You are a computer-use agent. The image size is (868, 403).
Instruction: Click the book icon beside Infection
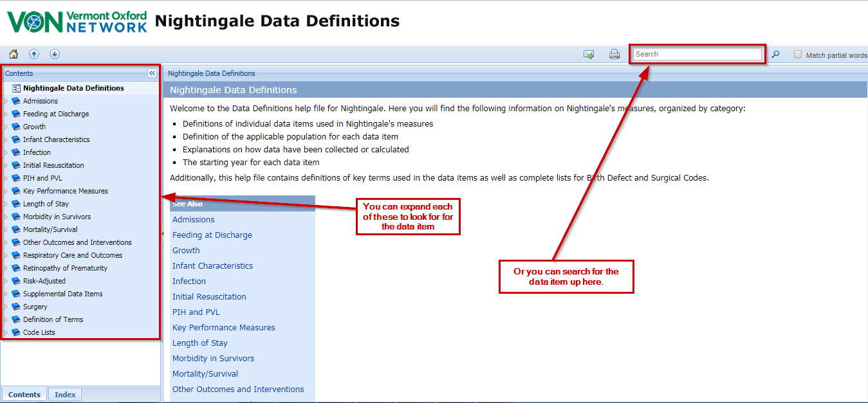click(16, 152)
